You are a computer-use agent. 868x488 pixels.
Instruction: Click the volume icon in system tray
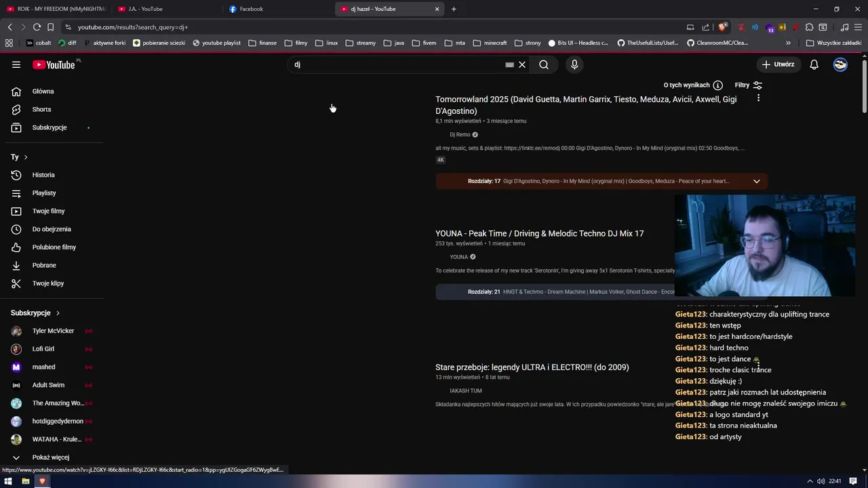[x=821, y=481]
